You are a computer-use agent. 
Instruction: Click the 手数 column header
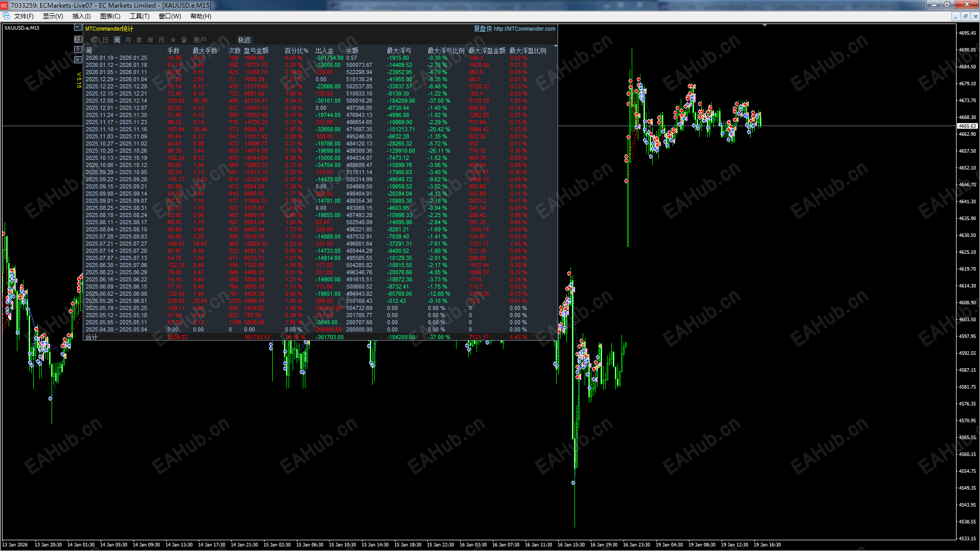point(174,51)
